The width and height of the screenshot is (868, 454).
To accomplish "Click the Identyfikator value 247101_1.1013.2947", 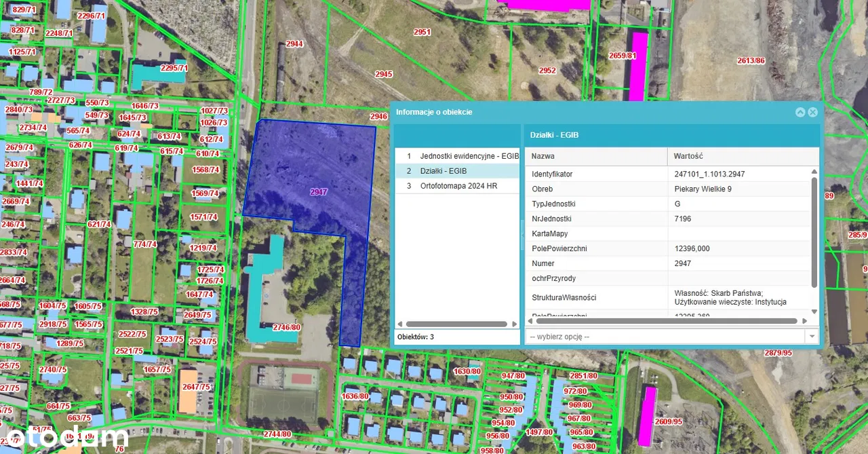I will click(709, 174).
